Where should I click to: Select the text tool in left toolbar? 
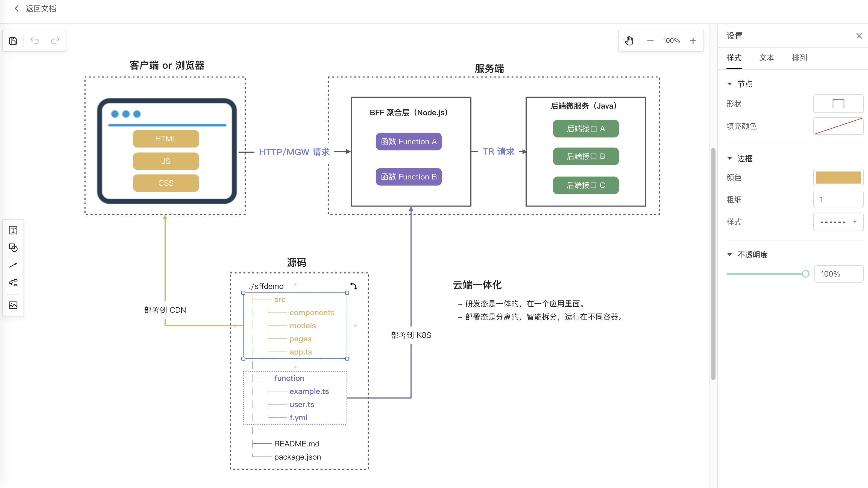tap(13, 230)
